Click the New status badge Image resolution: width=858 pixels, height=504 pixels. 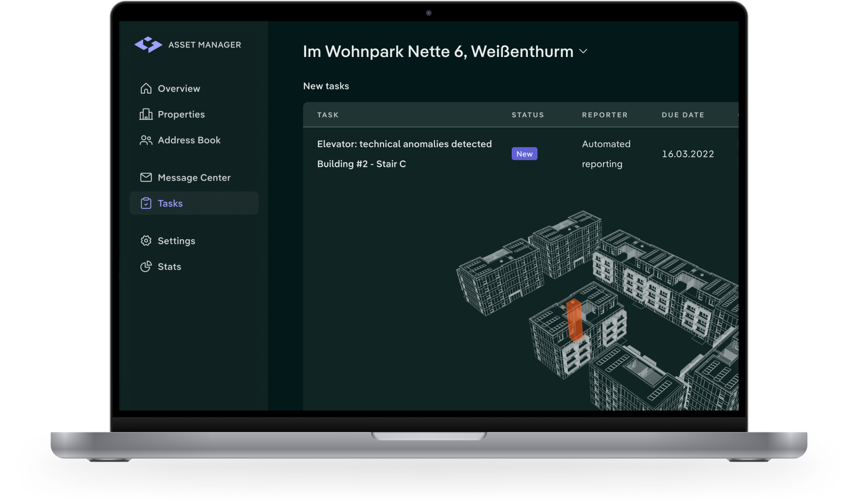click(524, 153)
